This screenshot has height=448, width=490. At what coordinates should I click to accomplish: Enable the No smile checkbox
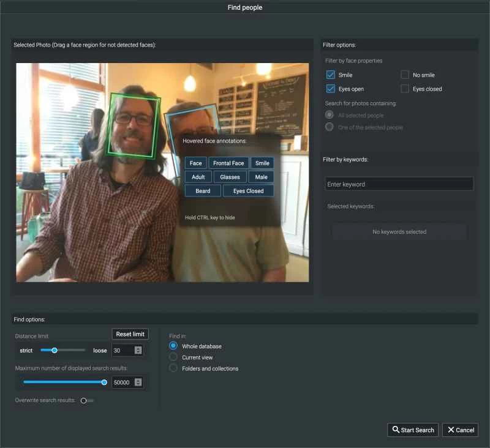405,75
